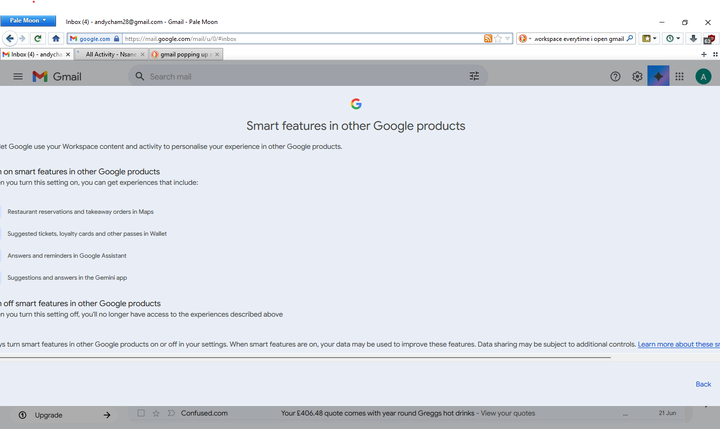Click the Back link in the dialog
720x429 pixels.
click(x=703, y=384)
